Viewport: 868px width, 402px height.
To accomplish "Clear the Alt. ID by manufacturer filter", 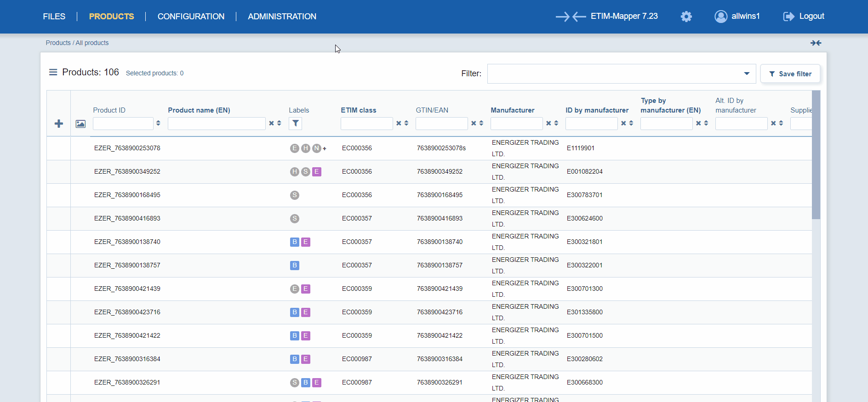I will (773, 123).
